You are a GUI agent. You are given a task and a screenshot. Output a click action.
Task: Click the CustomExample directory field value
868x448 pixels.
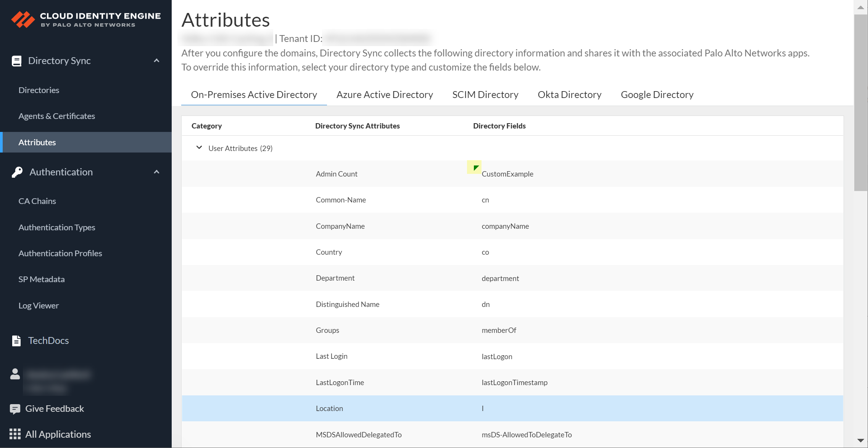click(507, 174)
